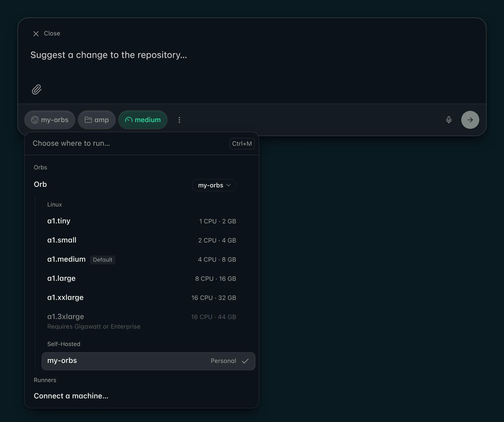Image resolution: width=504 pixels, height=422 pixels.
Task: Open the three-dot more options menu
Action: [179, 120]
